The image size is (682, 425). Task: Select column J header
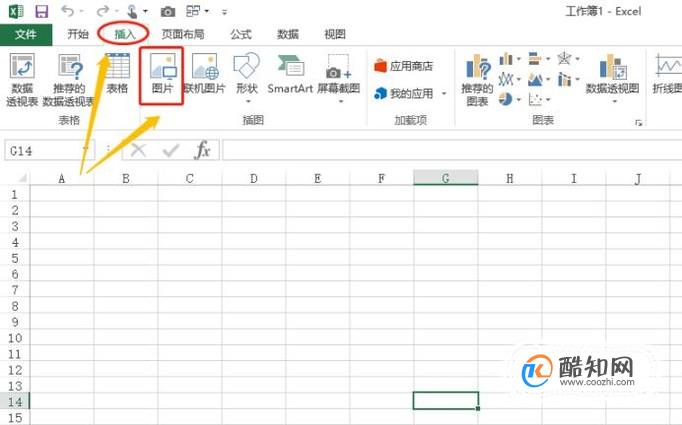tap(638, 178)
